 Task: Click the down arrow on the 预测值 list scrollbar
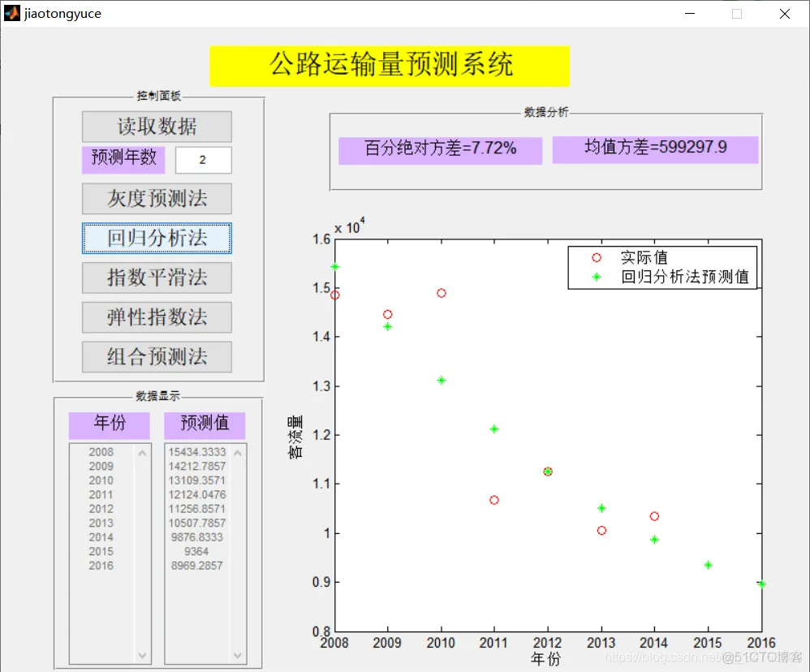click(x=238, y=656)
